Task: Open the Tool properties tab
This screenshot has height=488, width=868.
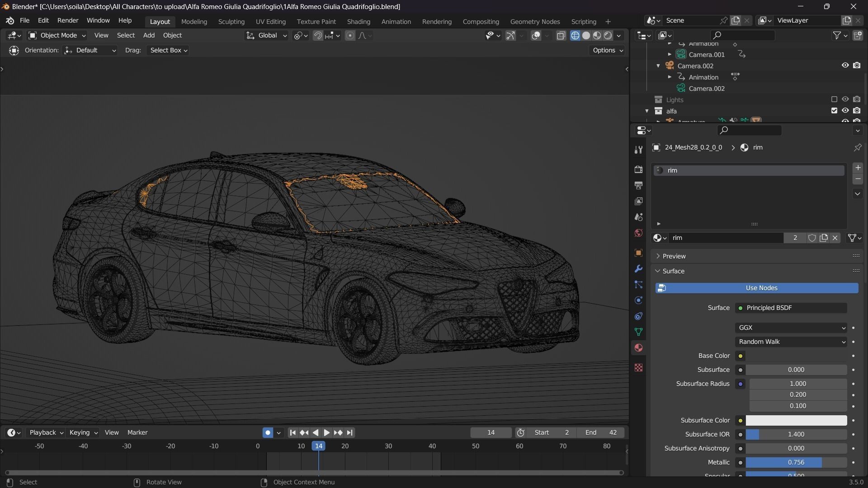Action: tap(638, 150)
